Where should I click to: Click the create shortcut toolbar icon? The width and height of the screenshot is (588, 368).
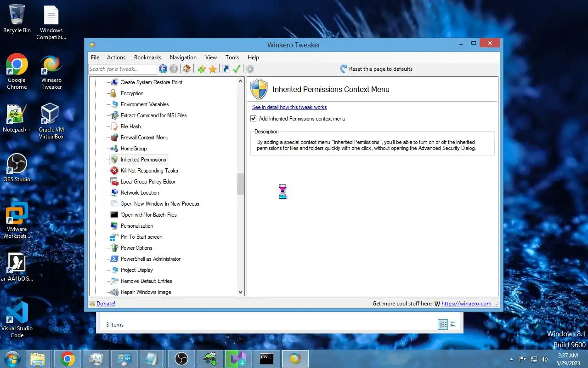pos(226,69)
